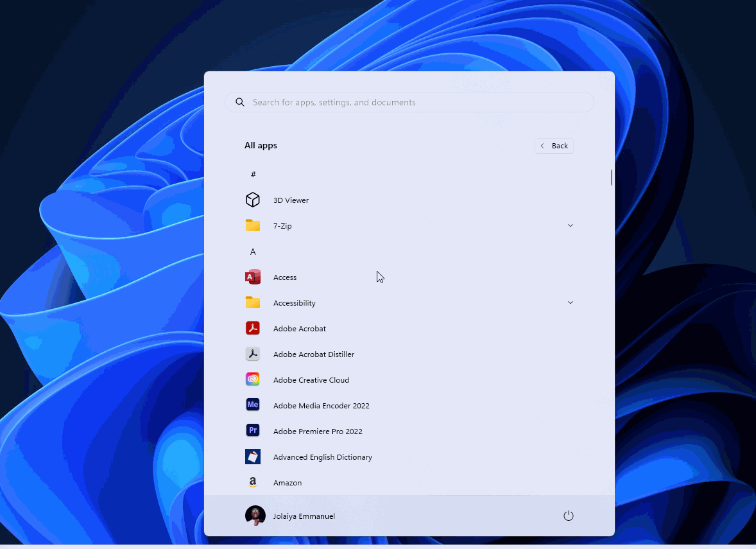Focus the search apps and documents field
The image size is (756, 549).
pos(409,102)
